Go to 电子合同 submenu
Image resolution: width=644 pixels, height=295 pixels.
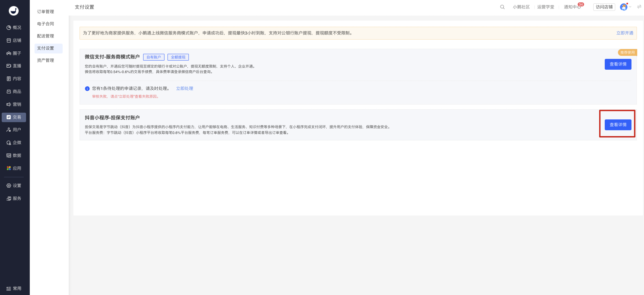point(46,24)
